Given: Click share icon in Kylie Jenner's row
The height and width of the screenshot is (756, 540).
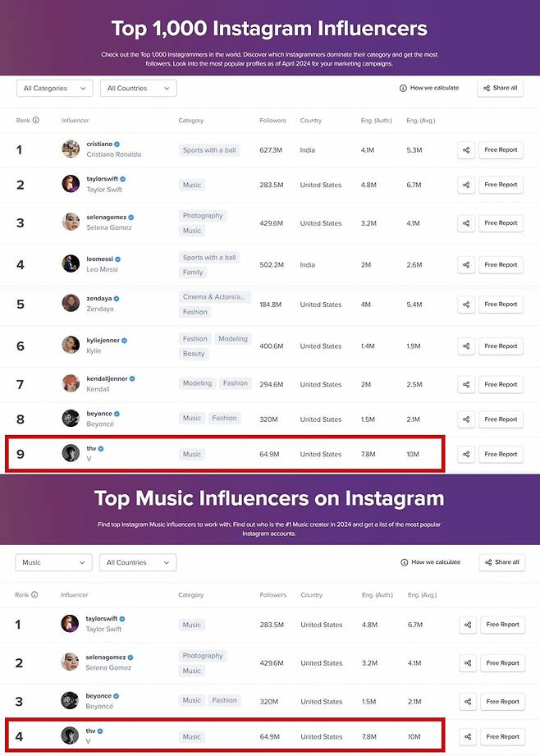Looking at the screenshot, I should pyautogui.click(x=466, y=346).
